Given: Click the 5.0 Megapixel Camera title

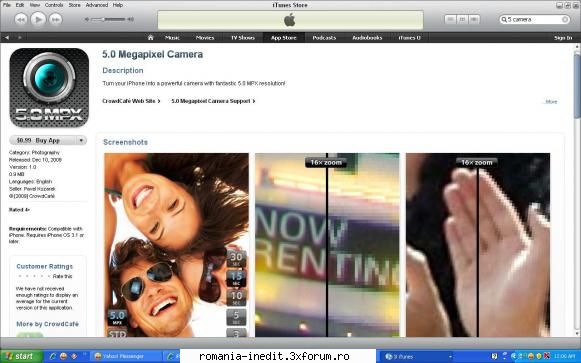Looking at the screenshot, I should coord(152,54).
